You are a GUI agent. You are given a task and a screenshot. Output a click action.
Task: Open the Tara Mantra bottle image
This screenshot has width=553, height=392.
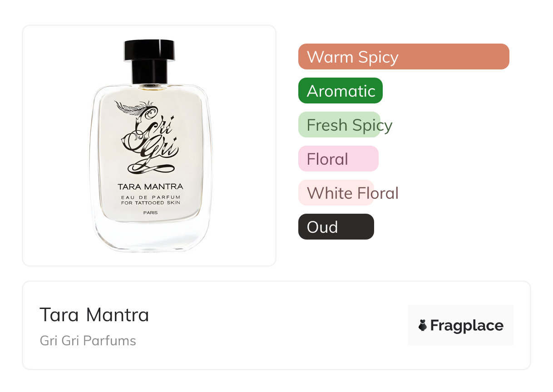coord(149,145)
